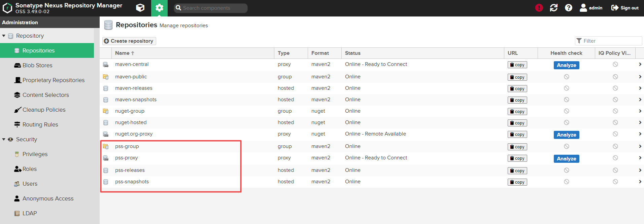Open the Browse cube icon in header
This screenshot has height=224, width=644.
(x=140, y=8)
